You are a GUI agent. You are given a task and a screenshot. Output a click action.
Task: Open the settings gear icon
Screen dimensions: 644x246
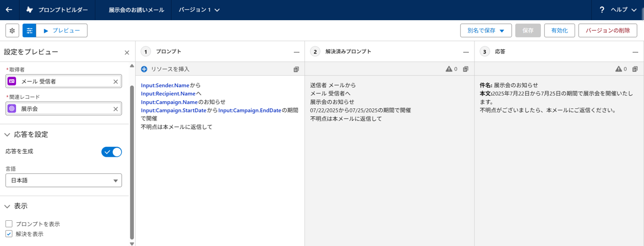(12, 31)
